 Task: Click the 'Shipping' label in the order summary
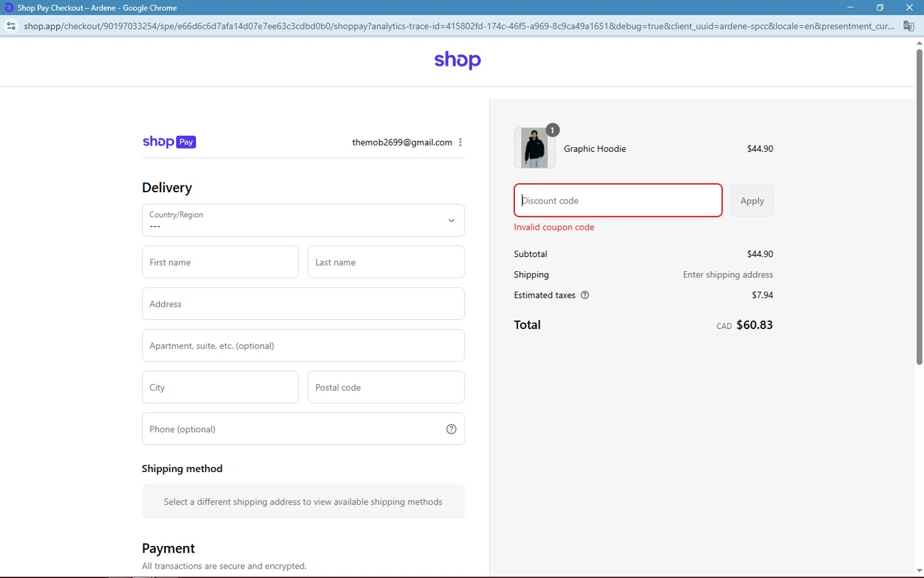point(531,275)
